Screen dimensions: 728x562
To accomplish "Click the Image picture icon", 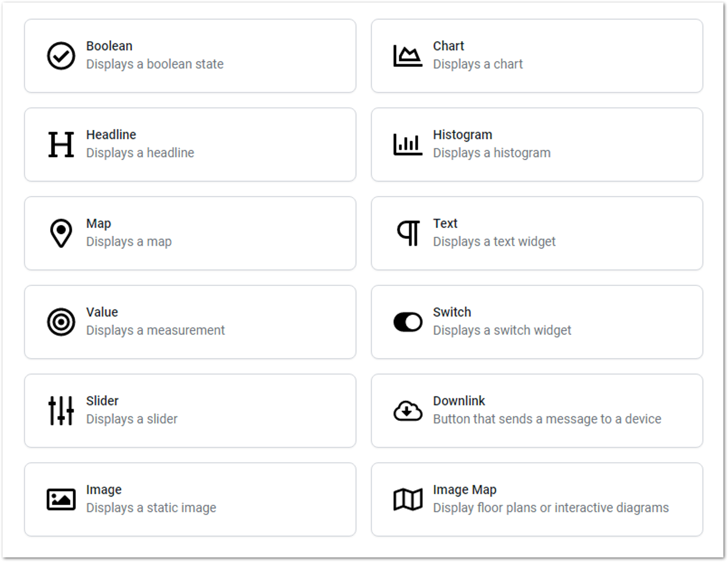I will click(60, 499).
